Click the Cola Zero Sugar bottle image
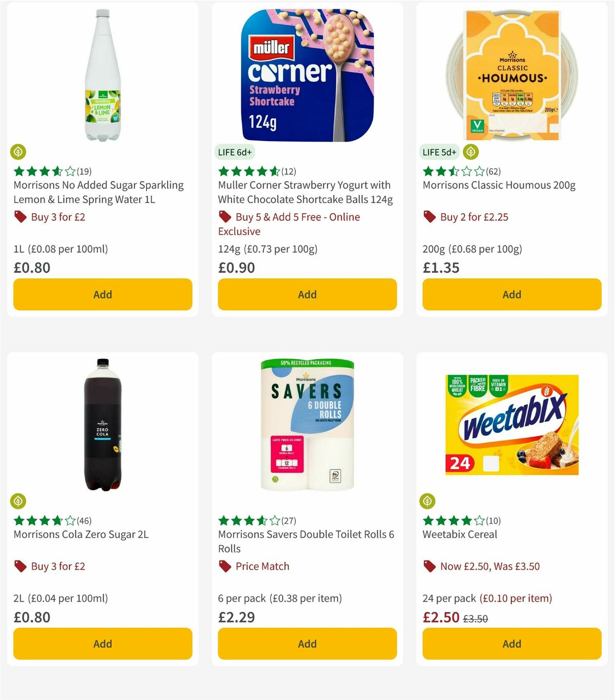The width and height of the screenshot is (615, 700). coord(102,425)
